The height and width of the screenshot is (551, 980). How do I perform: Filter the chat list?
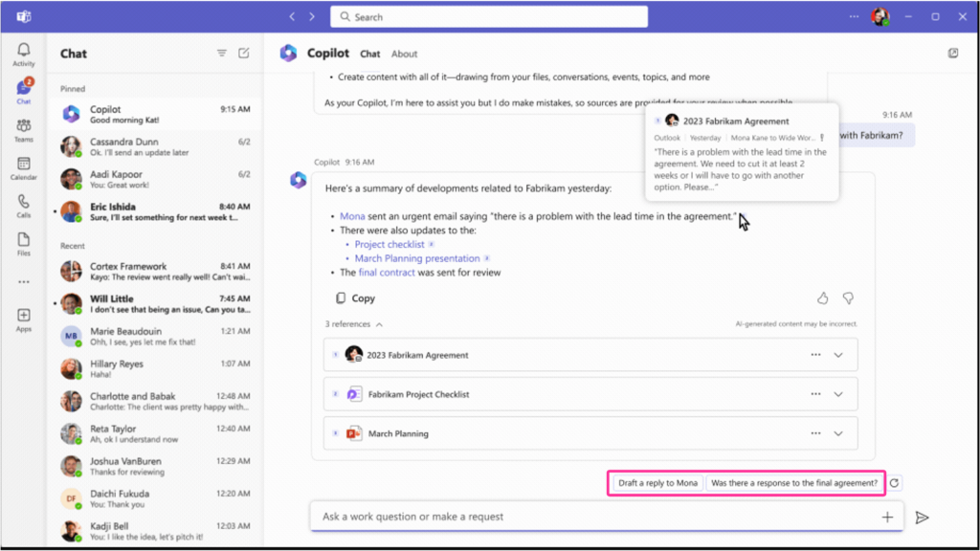tap(221, 53)
